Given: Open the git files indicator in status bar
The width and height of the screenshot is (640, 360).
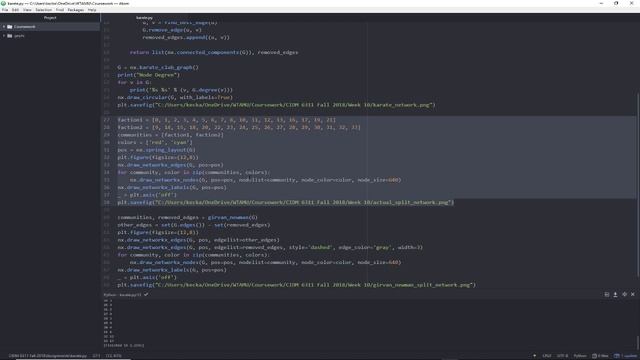Looking at the screenshot, I should (x=600, y=356).
